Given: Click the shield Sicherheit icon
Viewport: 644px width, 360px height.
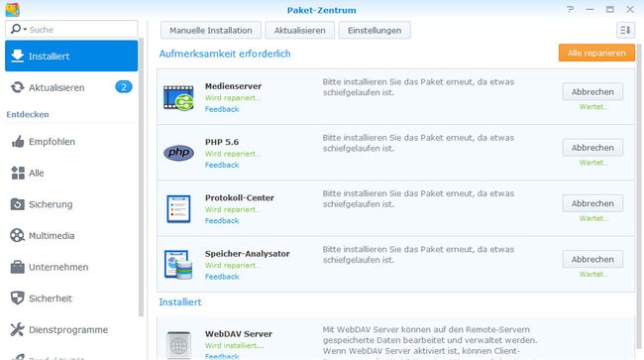Looking at the screenshot, I should (x=17, y=298).
